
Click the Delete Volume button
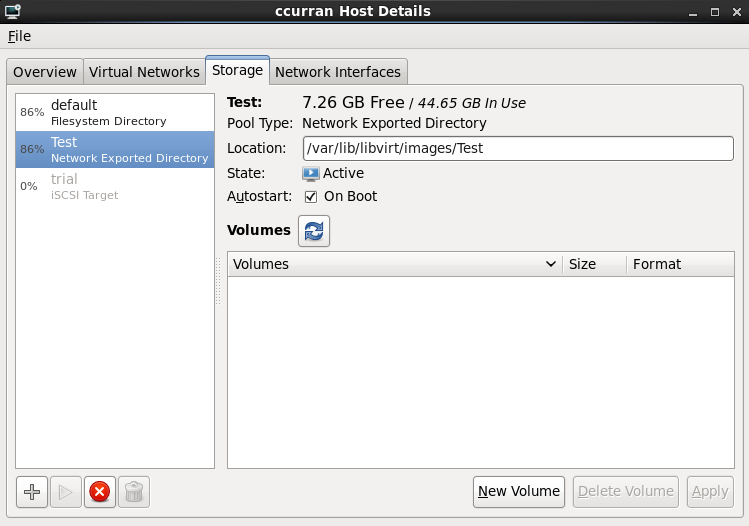tap(626, 491)
